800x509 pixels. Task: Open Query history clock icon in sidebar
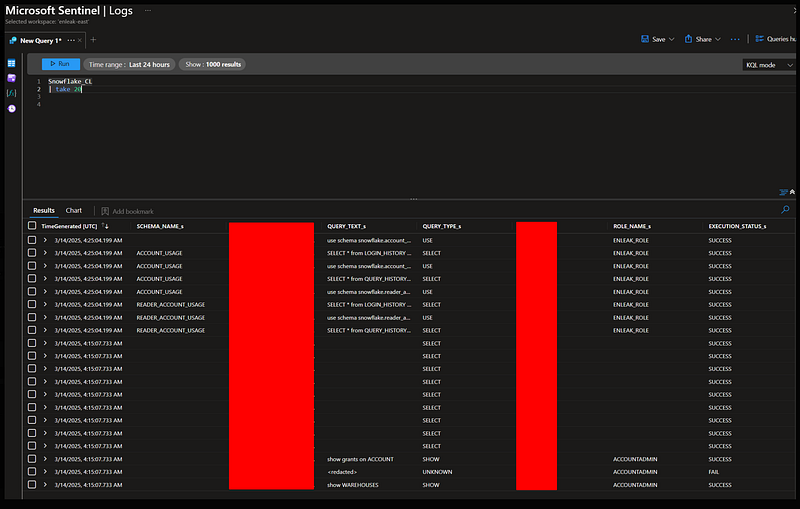(x=12, y=109)
